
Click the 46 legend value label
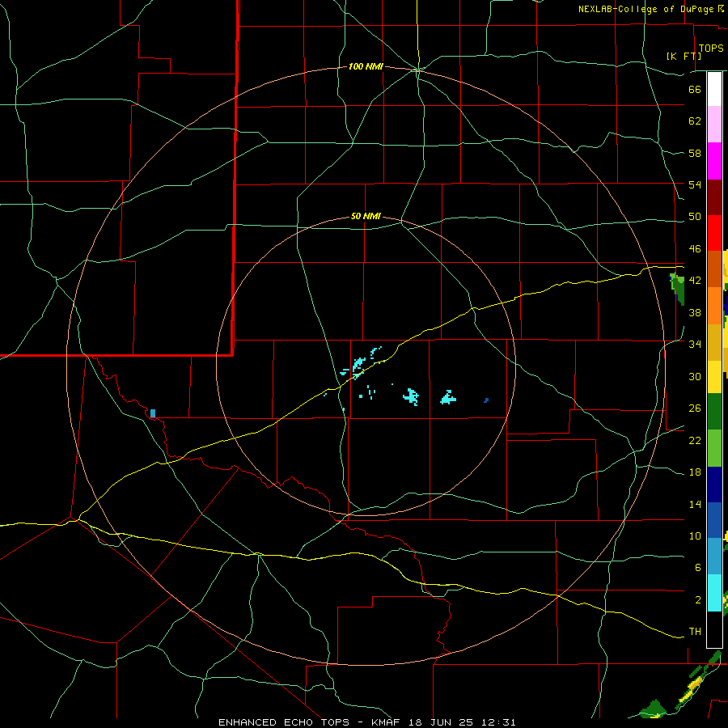695,249
